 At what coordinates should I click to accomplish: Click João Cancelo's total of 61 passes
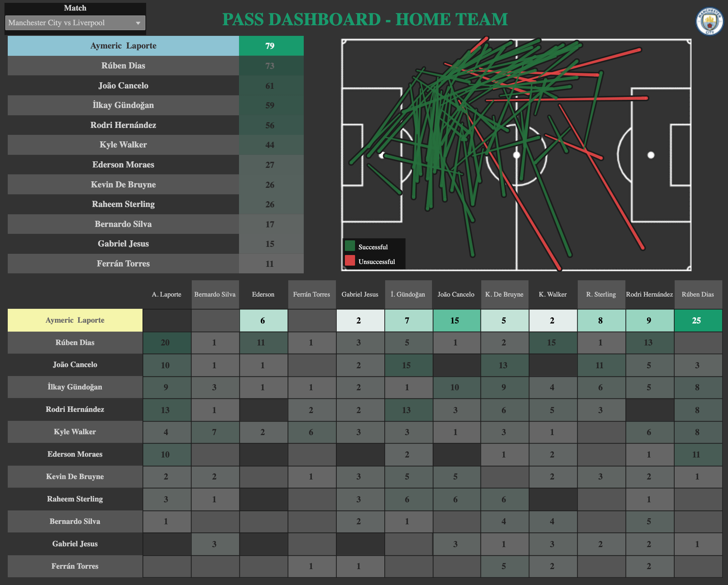271,86
